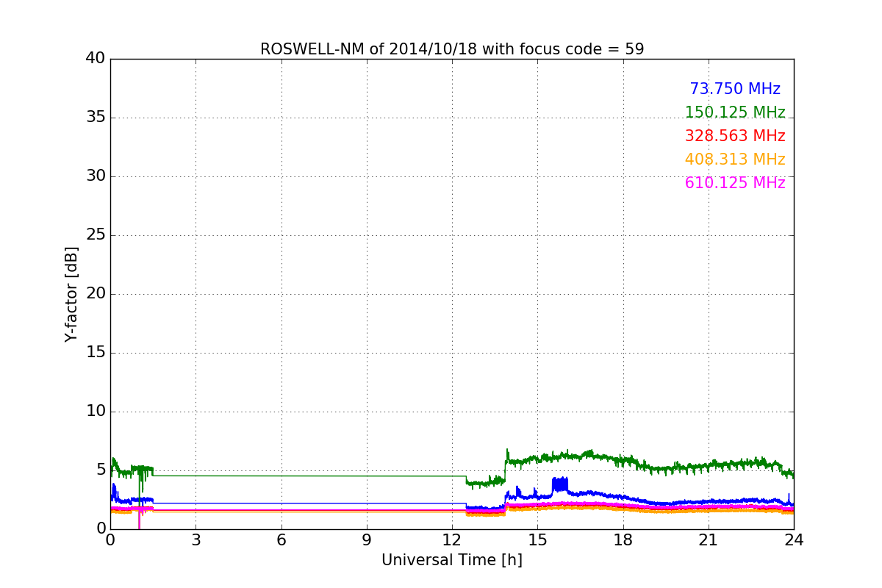Viewport: 882px width, 588px height.
Task: Click the x-axis tick label 6
Action: [x=281, y=539]
